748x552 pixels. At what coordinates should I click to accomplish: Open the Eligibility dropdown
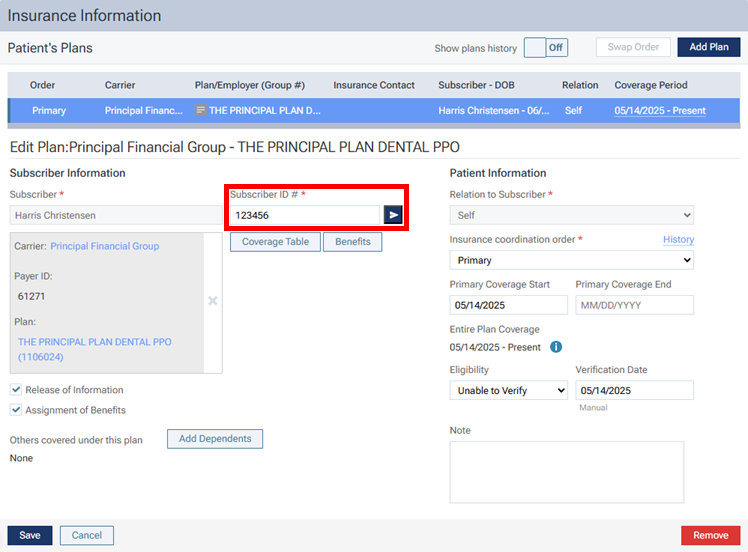[x=509, y=390]
